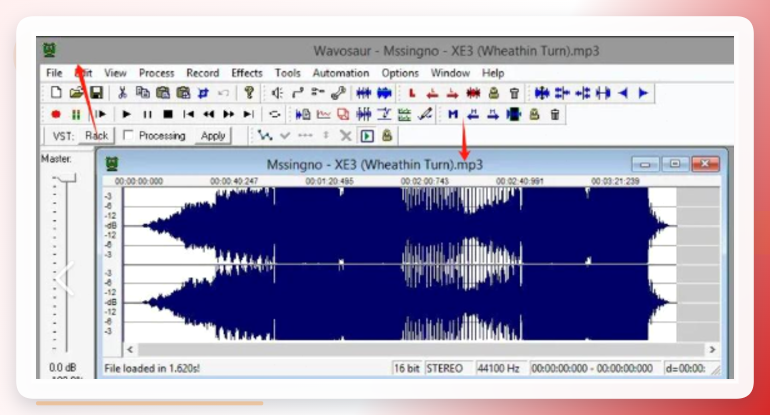Go to previous loop with the red left arrow
The width and height of the screenshot is (770, 415).
(432, 93)
